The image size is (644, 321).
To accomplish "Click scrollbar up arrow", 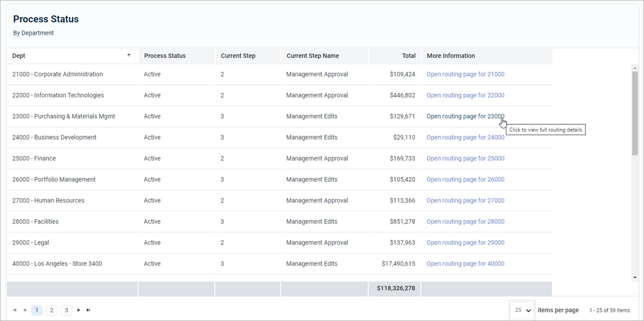I will point(635,67).
